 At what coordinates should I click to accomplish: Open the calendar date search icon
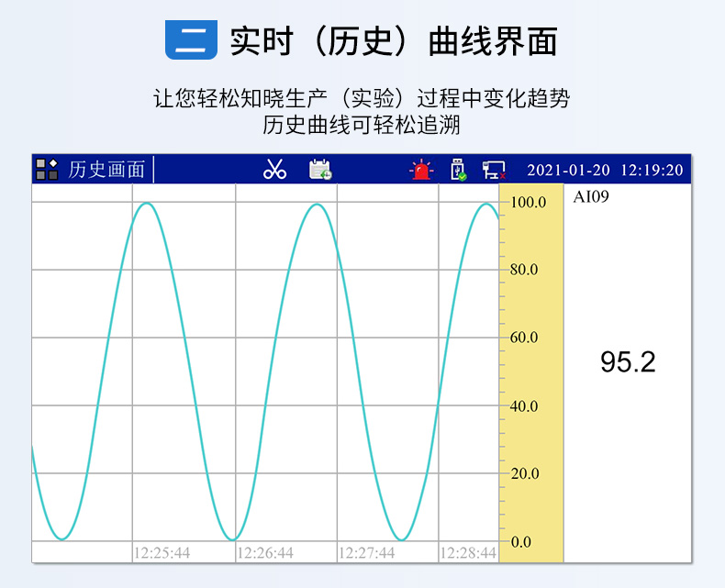click(319, 170)
